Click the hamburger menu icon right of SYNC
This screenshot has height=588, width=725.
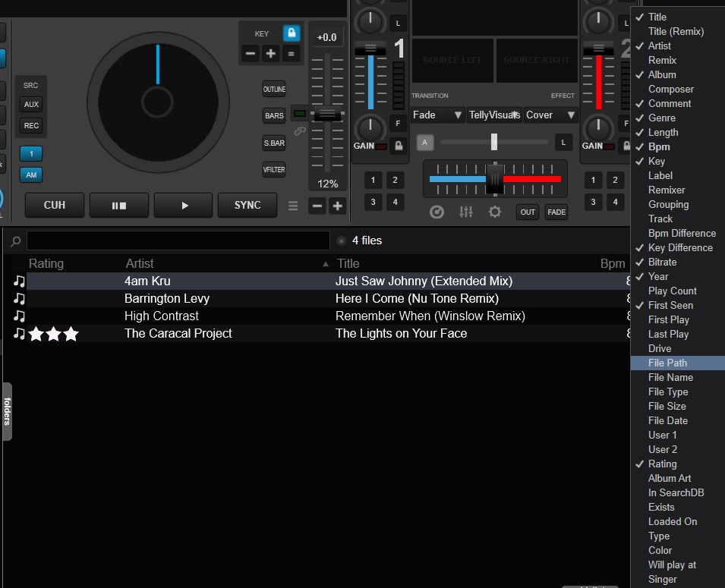click(293, 205)
